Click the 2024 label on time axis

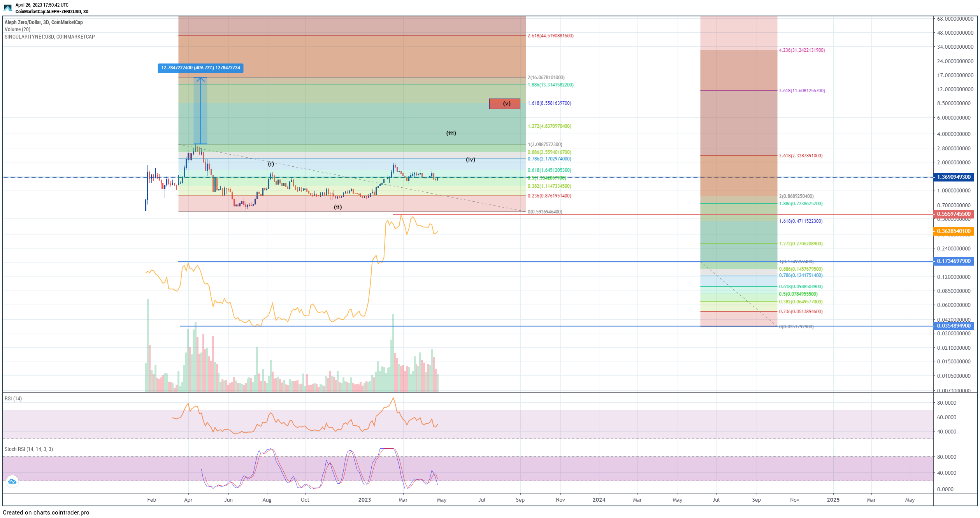[x=599, y=500]
